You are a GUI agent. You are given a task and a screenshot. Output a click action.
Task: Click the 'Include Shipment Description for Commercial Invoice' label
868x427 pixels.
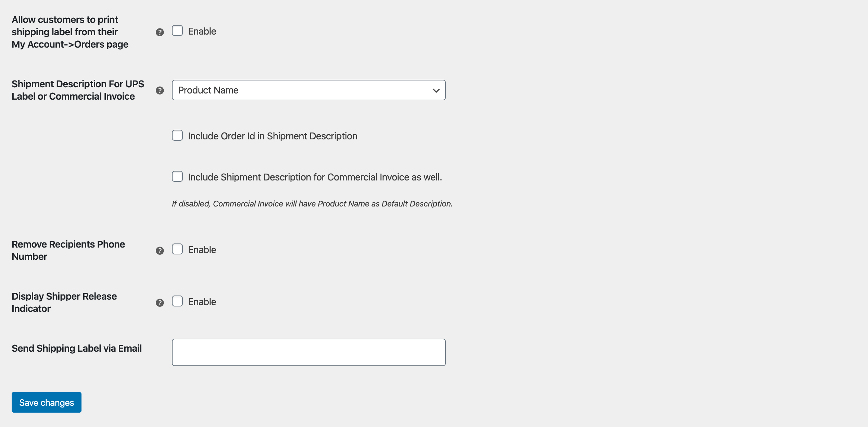pyautogui.click(x=315, y=177)
